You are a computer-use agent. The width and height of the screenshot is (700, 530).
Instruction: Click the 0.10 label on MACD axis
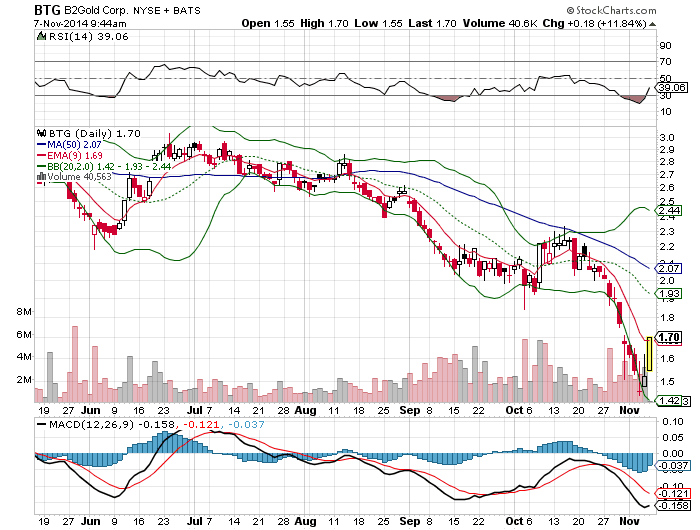[x=672, y=421]
